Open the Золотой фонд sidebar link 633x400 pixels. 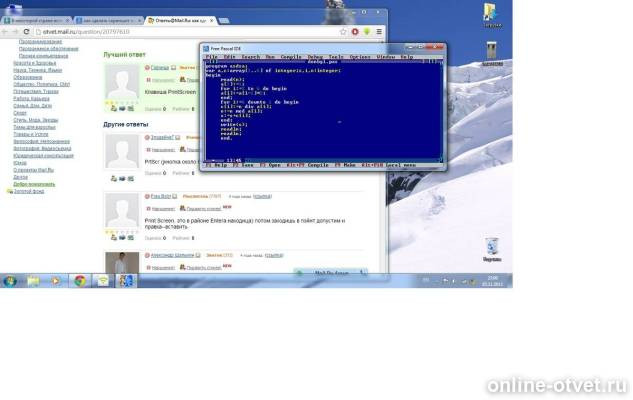[x=29, y=191]
